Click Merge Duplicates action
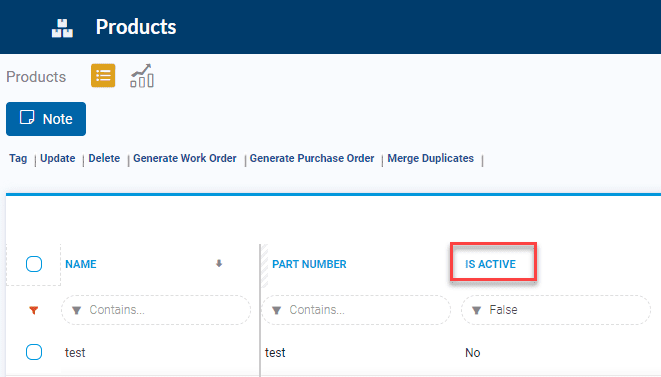661x377 pixels. pos(430,158)
